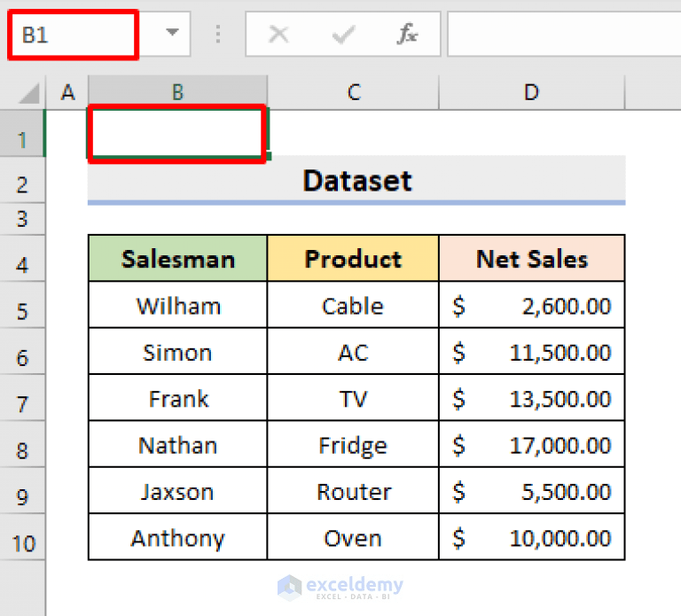Select column A header
This screenshot has width=681, height=616.
pos(67,92)
